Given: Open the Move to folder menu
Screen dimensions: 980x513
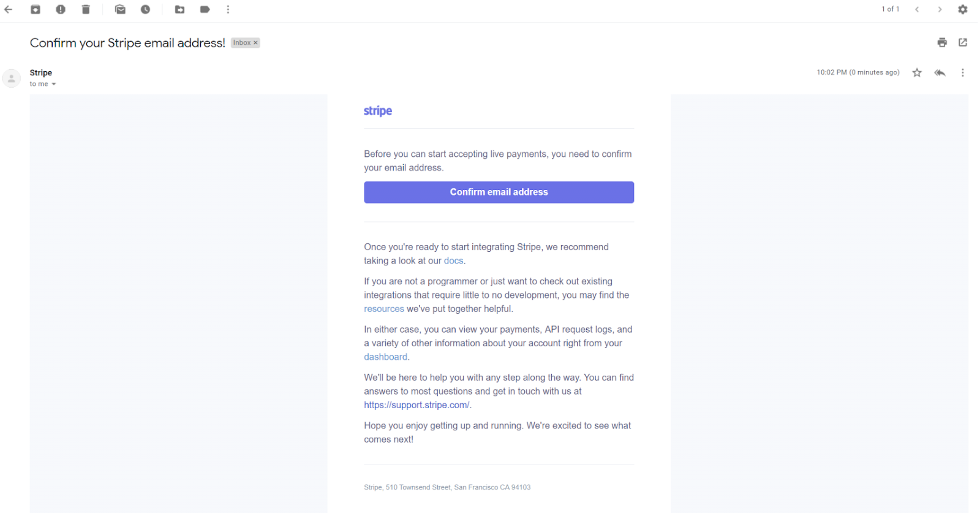Looking at the screenshot, I should tap(179, 9).
